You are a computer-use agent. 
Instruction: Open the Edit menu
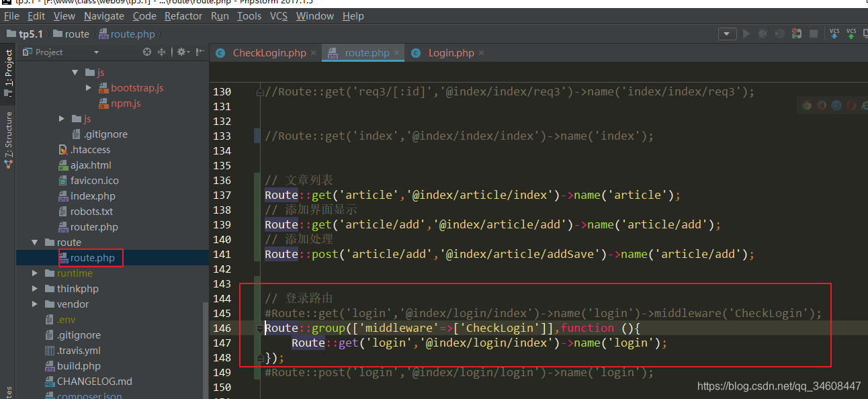(36, 15)
